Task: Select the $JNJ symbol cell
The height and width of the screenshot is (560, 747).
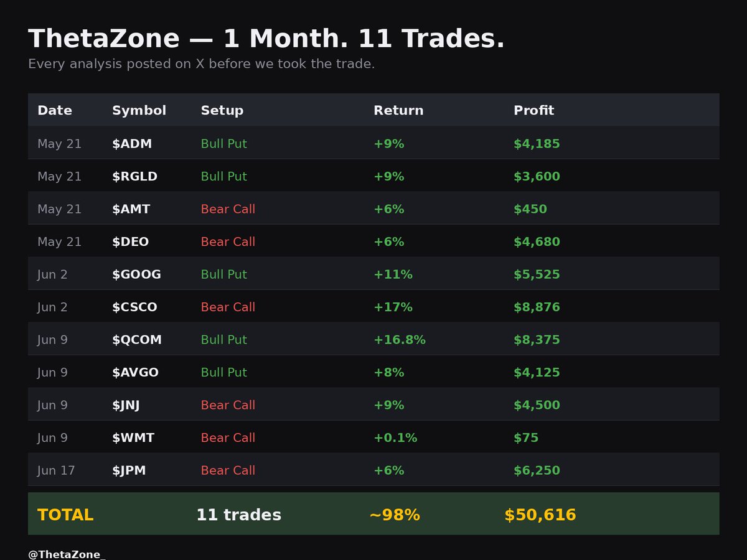Action: point(126,405)
